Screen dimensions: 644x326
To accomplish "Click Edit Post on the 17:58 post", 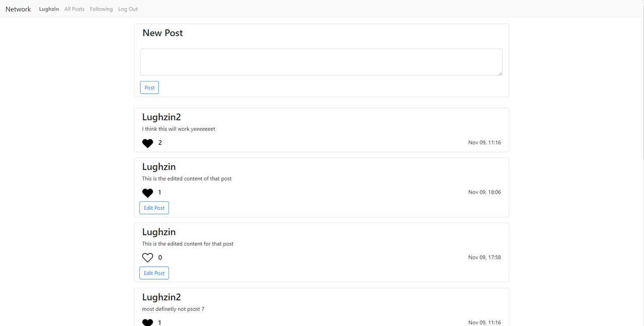I will [154, 273].
